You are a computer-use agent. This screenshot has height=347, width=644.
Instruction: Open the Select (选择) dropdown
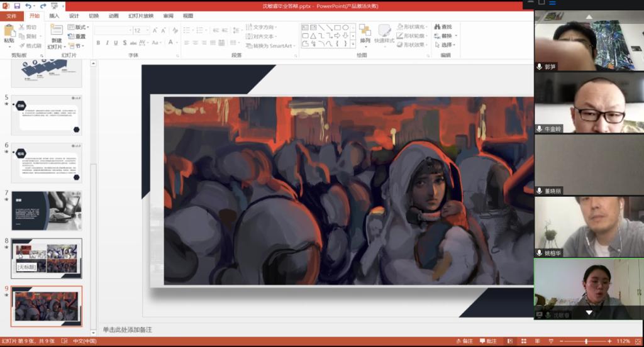pos(445,45)
